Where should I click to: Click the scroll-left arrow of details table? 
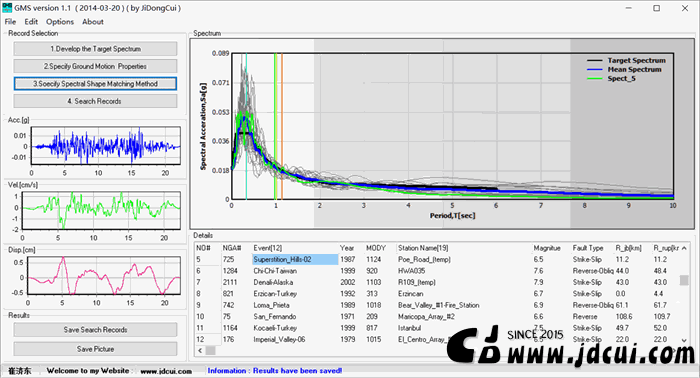(200, 351)
